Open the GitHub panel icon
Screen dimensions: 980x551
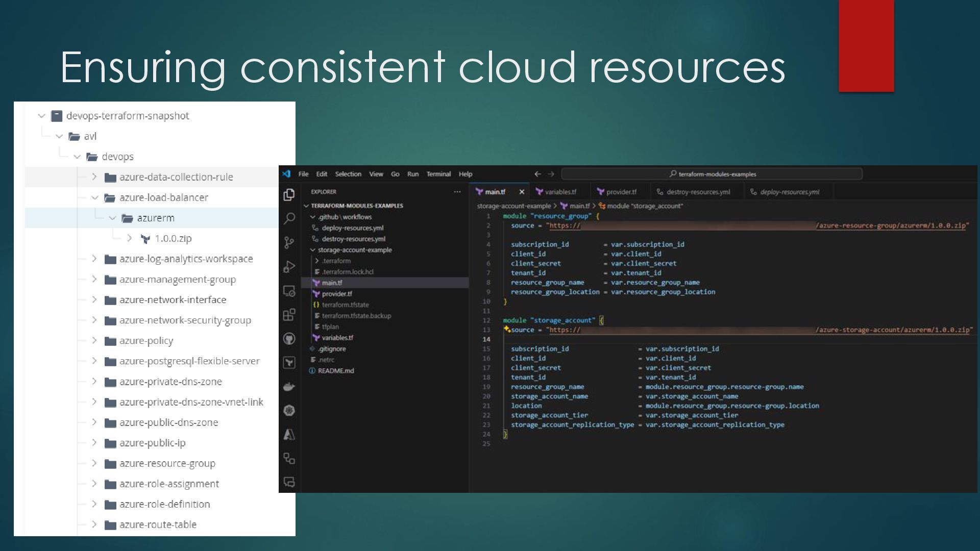click(289, 339)
